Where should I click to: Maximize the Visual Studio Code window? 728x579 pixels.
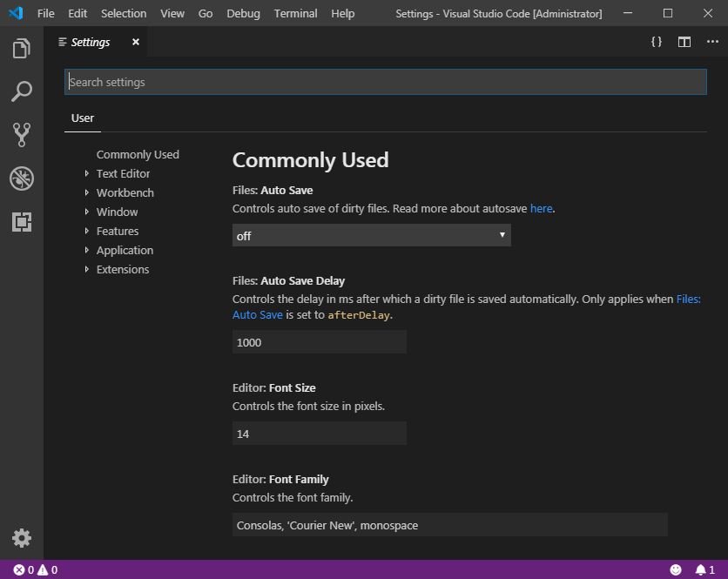668,13
